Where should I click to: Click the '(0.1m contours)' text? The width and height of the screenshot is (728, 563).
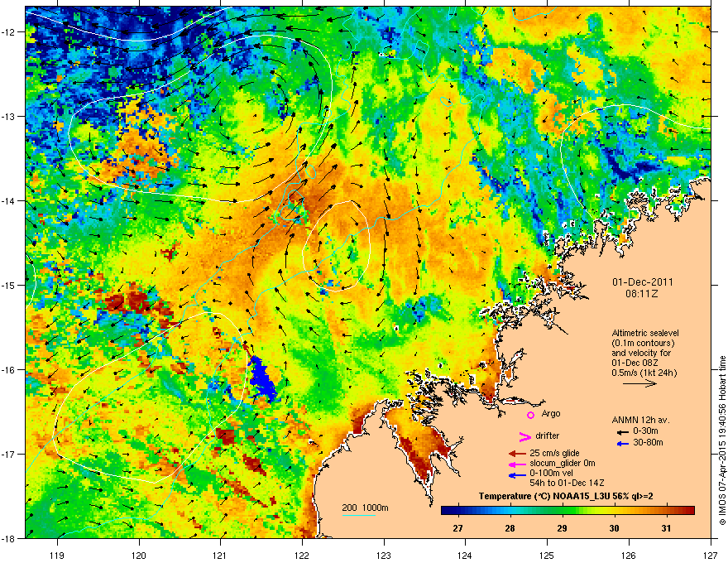(x=643, y=344)
